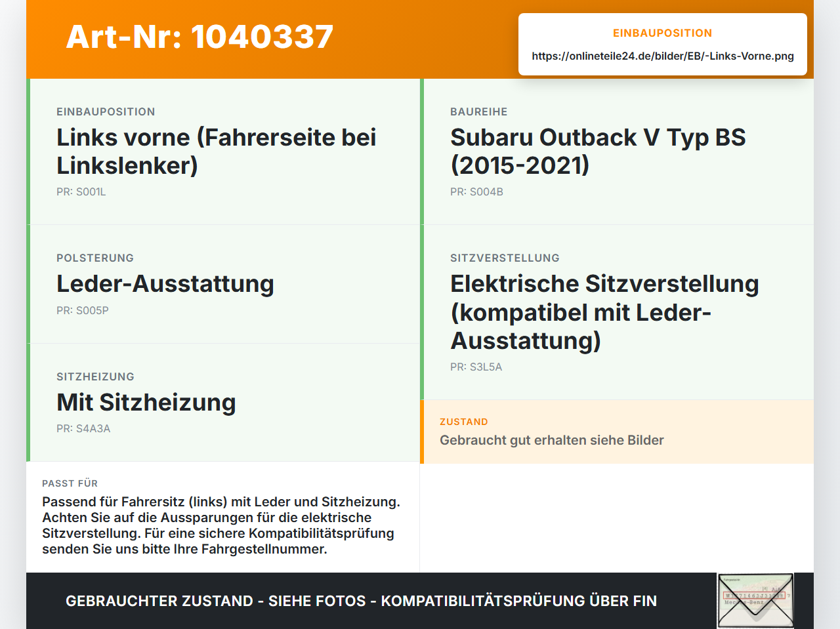Click the Mit Sitzheizung card
The image size is (840, 629).
223,403
